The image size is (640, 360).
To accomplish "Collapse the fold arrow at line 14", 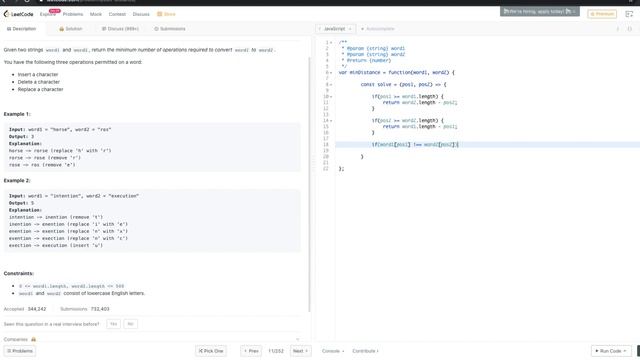I will click(331, 121).
